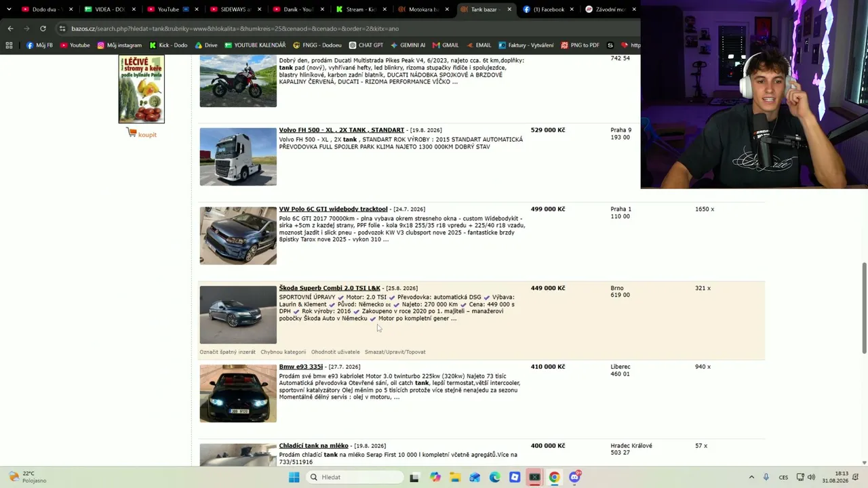The image size is (868, 488).
Task: Open the Chrome apps grid icon
Action: click(x=9, y=45)
